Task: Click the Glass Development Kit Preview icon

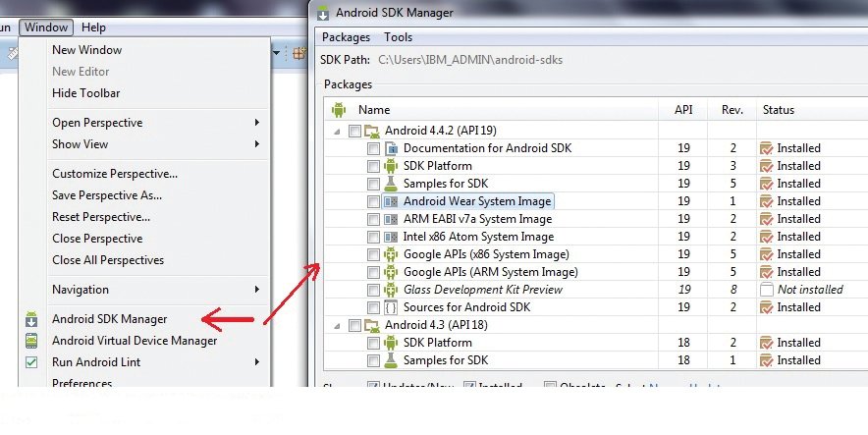Action: pyautogui.click(x=390, y=290)
